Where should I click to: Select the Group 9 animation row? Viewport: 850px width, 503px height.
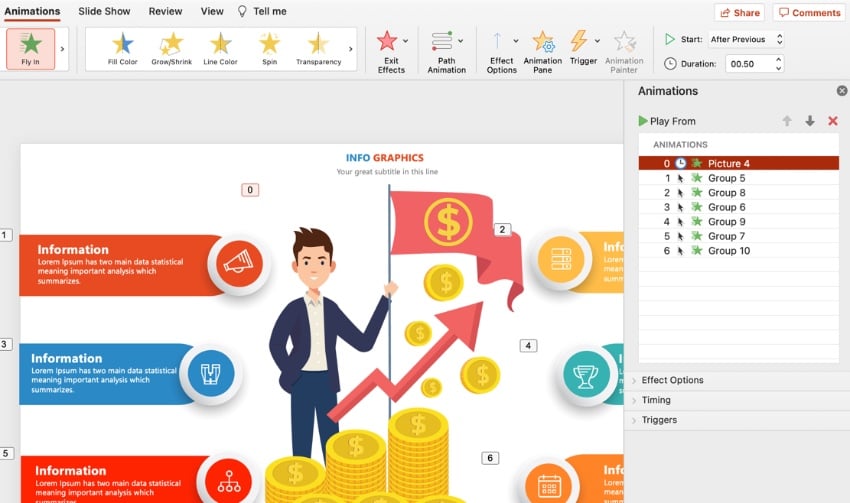[x=738, y=222]
